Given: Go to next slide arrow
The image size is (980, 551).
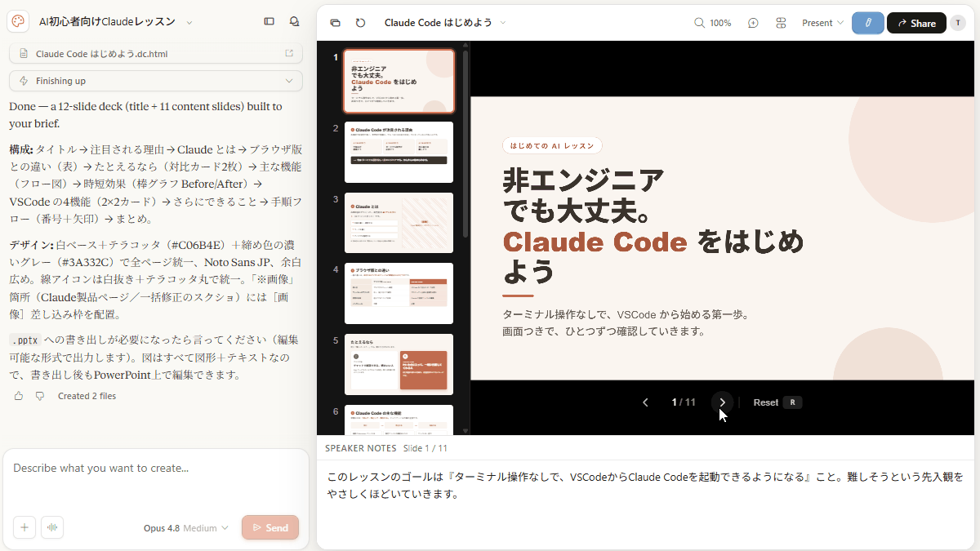Looking at the screenshot, I should tap(722, 402).
